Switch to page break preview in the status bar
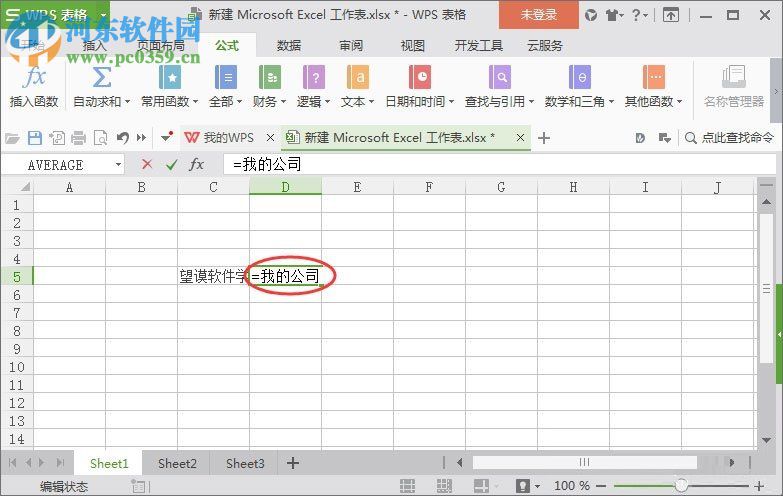783x496 pixels. coord(444,486)
